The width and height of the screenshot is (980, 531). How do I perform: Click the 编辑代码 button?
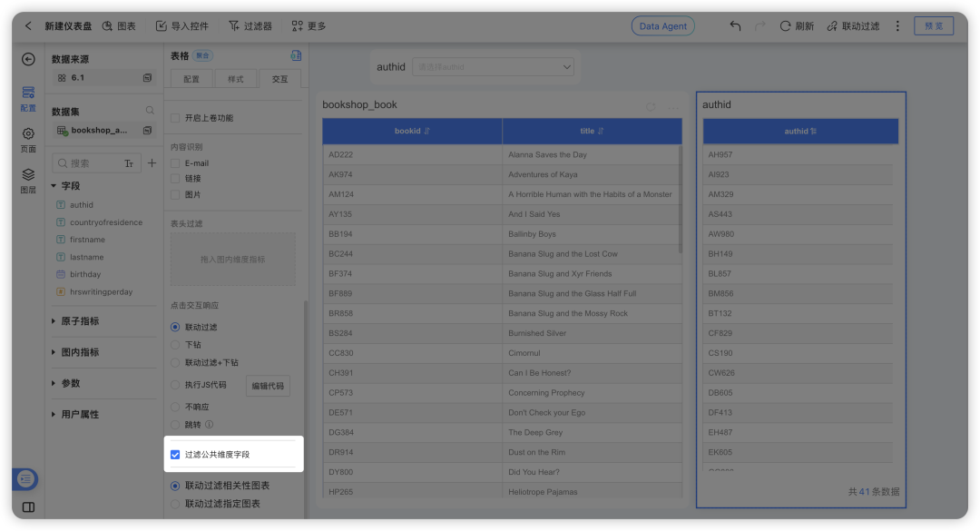coord(268,386)
